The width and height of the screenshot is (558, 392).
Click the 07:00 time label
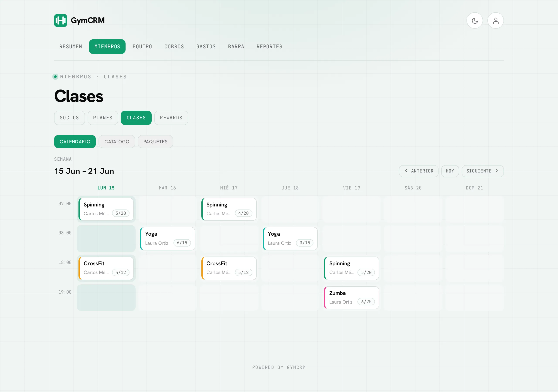(65, 204)
